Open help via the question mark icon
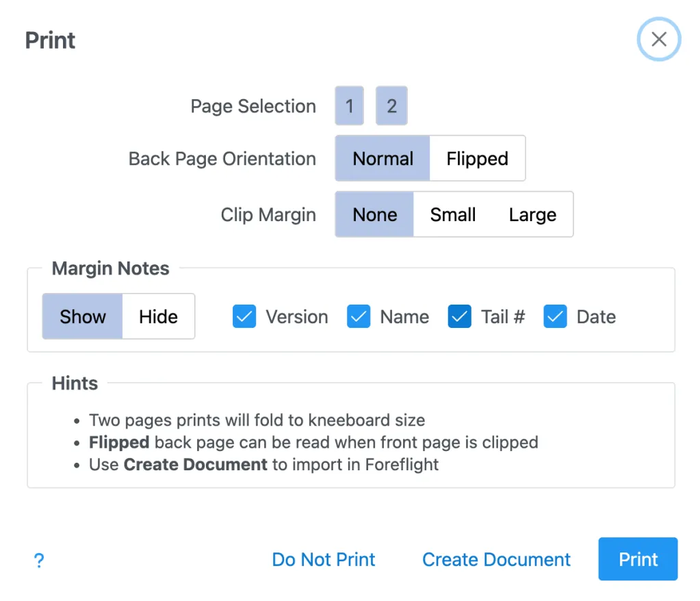 [39, 561]
